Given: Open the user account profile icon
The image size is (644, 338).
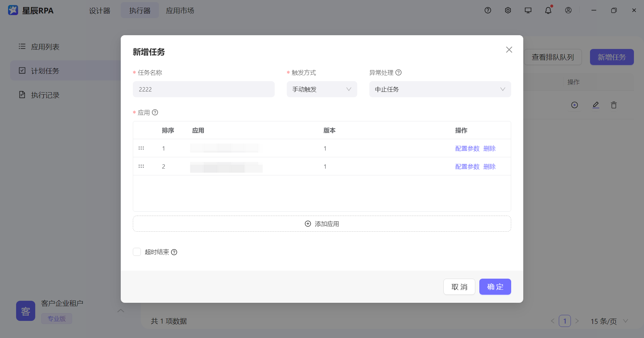Looking at the screenshot, I should tap(568, 10).
